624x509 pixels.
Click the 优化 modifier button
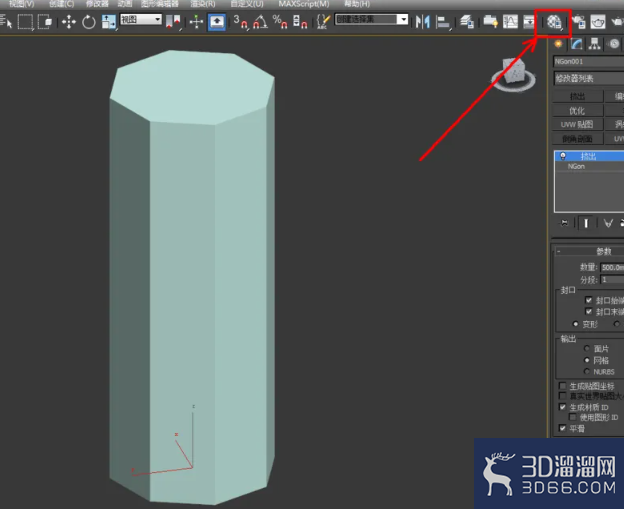tap(577, 111)
